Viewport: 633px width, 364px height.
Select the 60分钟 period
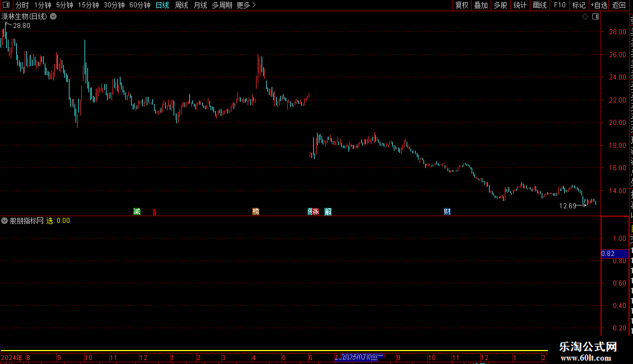[140, 5]
